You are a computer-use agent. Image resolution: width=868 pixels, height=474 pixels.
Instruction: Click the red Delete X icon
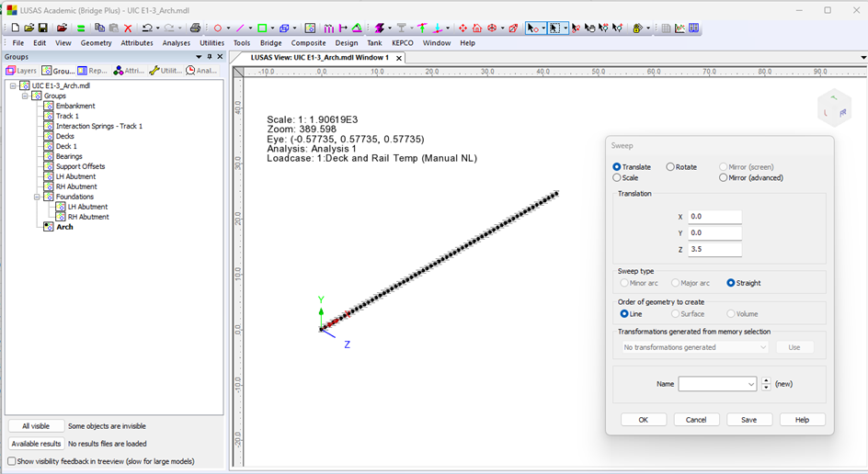pyautogui.click(x=128, y=28)
